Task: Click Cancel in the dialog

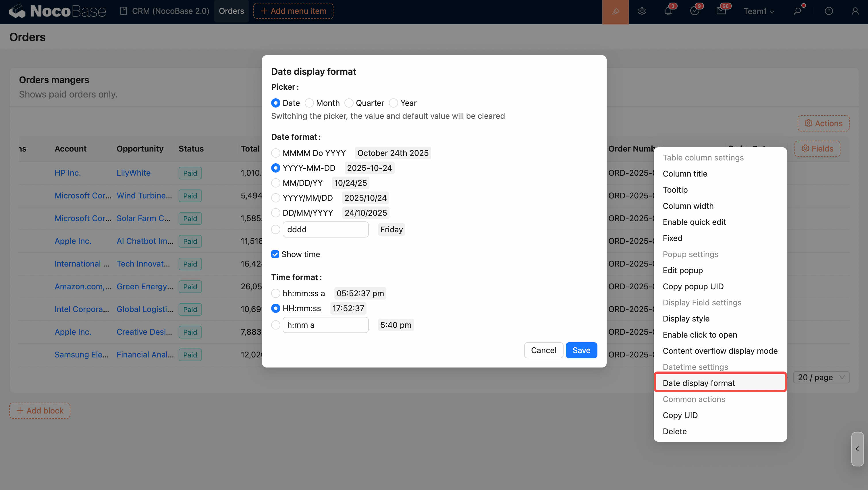Action: (543, 350)
